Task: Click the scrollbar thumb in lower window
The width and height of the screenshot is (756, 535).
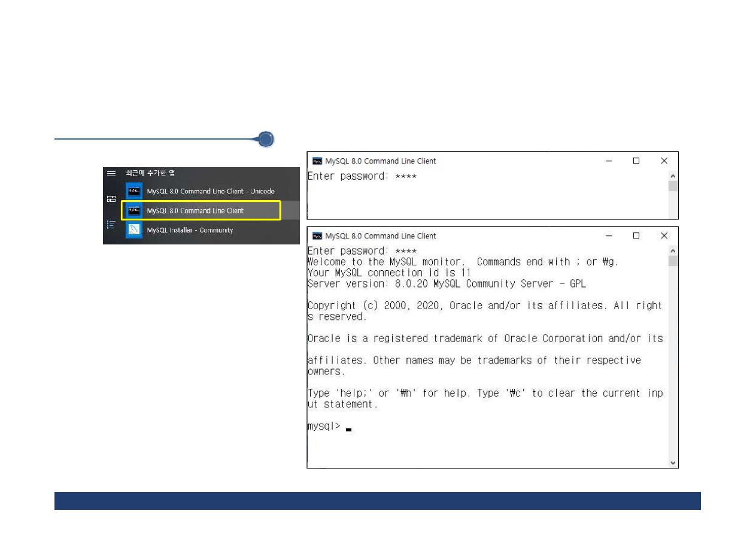Action: click(673, 261)
